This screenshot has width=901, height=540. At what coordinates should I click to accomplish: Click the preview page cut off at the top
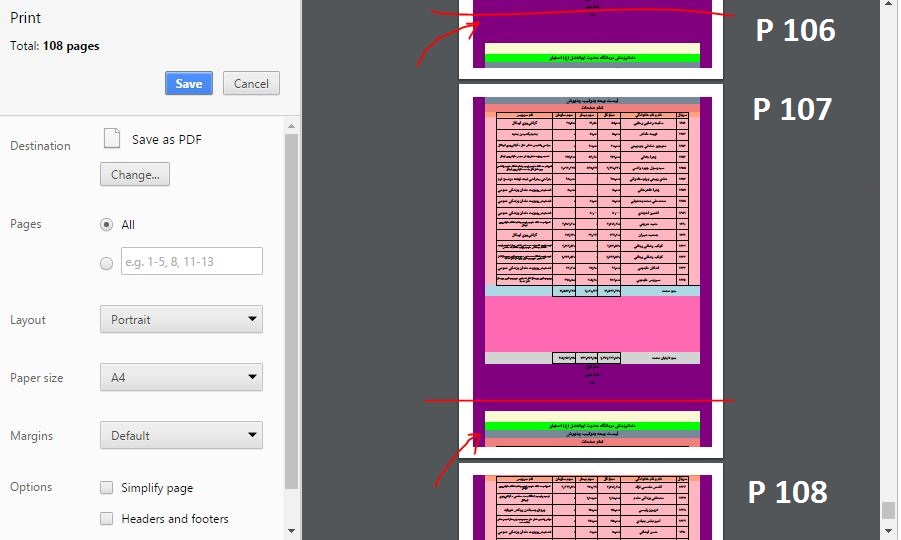(x=591, y=39)
